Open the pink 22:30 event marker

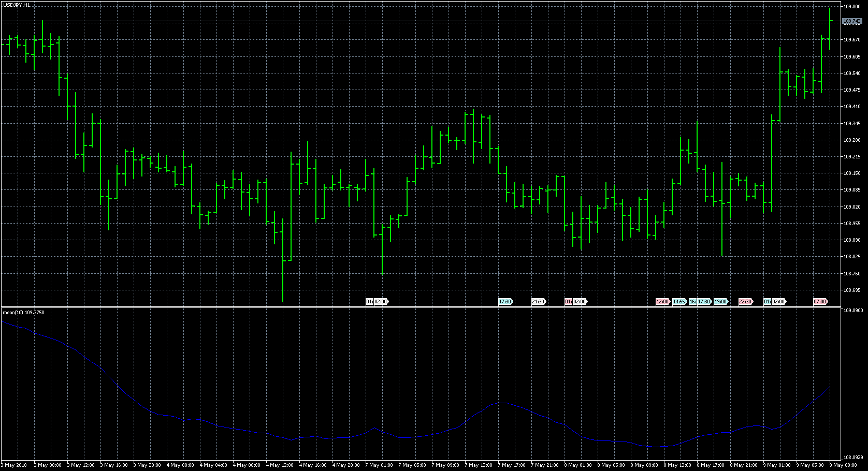pyautogui.click(x=745, y=302)
